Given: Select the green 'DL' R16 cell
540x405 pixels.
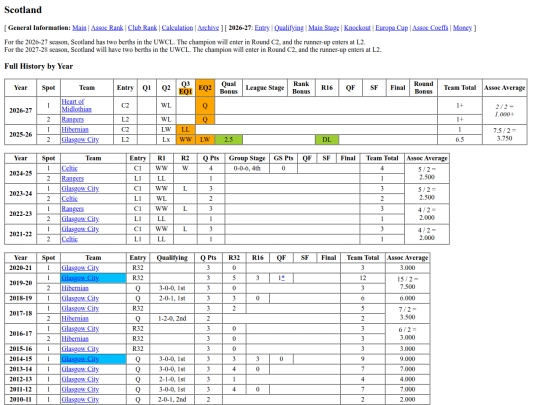Looking at the screenshot, I should 327,139.
